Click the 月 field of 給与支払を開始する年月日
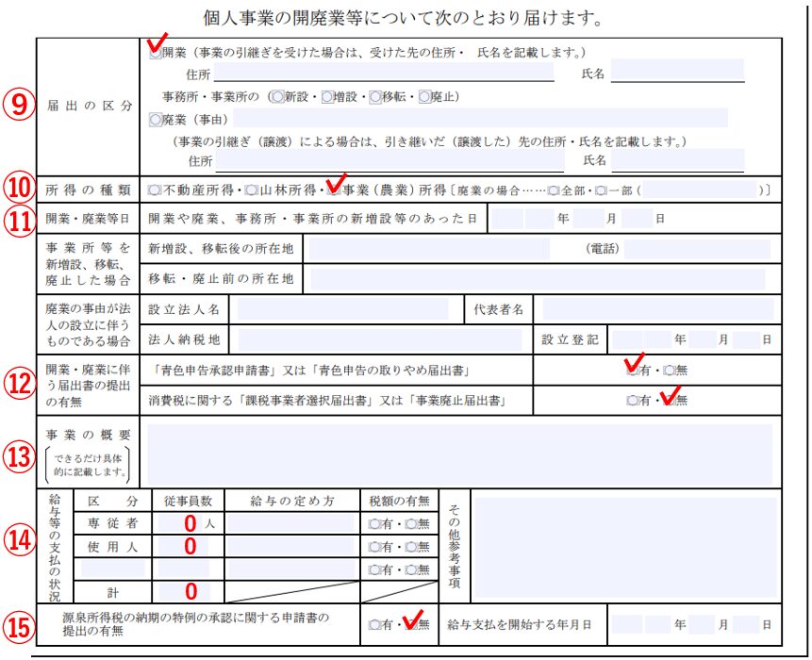The width and height of the screenshot is (812, 660). pos(703,625)
